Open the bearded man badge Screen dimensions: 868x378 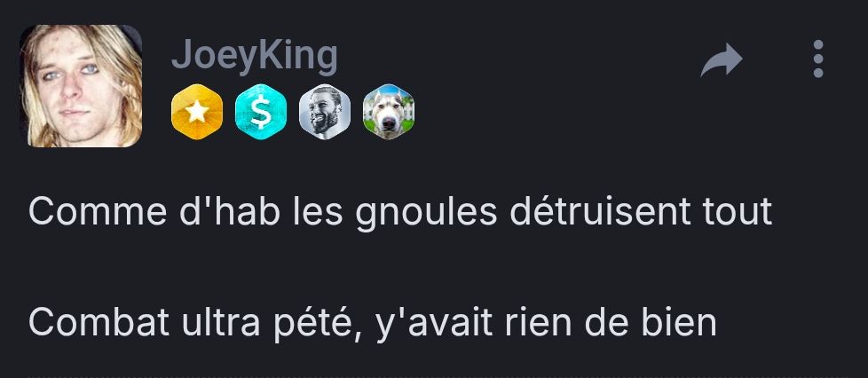[325, 112]
